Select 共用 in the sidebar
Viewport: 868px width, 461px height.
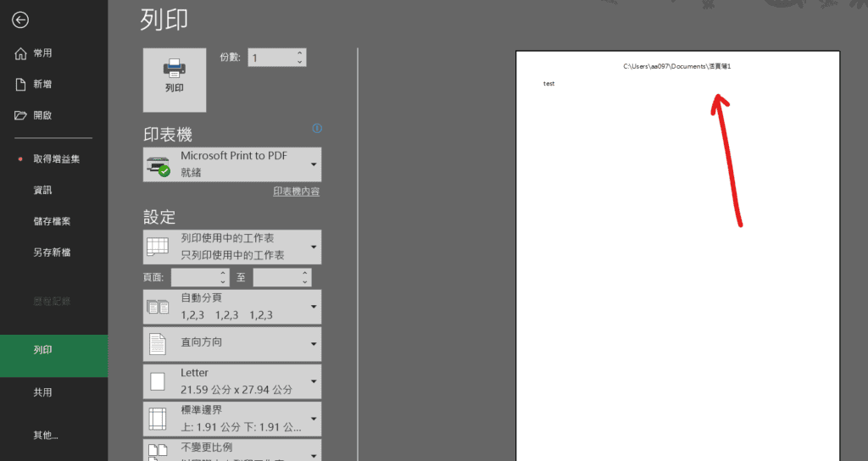(x=42, y=392)
